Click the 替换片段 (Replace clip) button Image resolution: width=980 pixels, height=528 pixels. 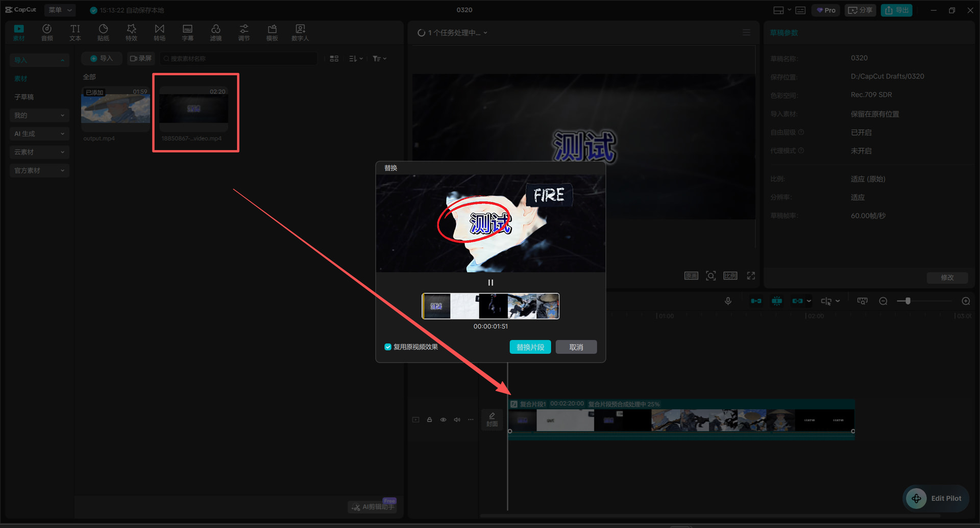click(x=530, y=347)
